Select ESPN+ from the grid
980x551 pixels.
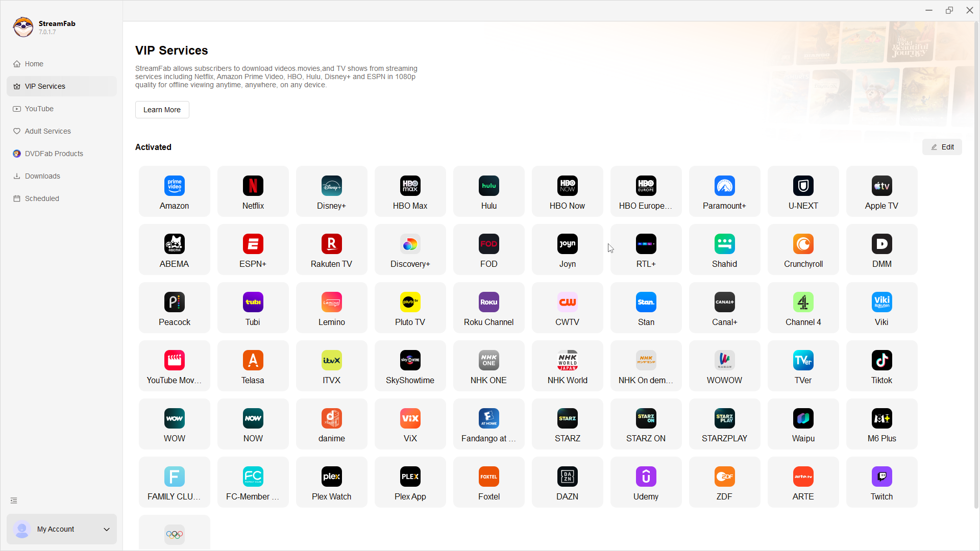pos(253,249)
